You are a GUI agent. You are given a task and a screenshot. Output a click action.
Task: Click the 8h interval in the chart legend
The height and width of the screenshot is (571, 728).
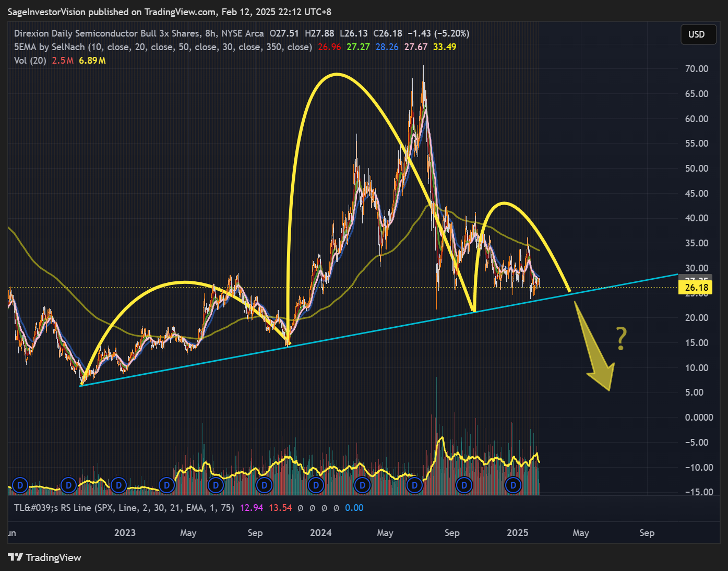(210, 33)
